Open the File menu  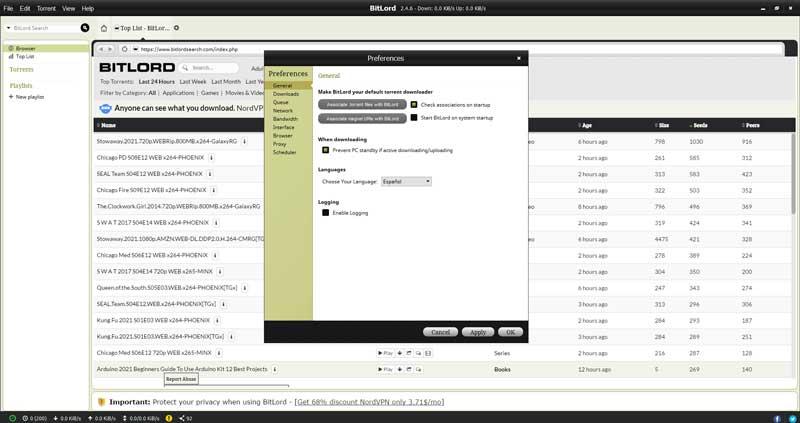click(x=8, y=9)
